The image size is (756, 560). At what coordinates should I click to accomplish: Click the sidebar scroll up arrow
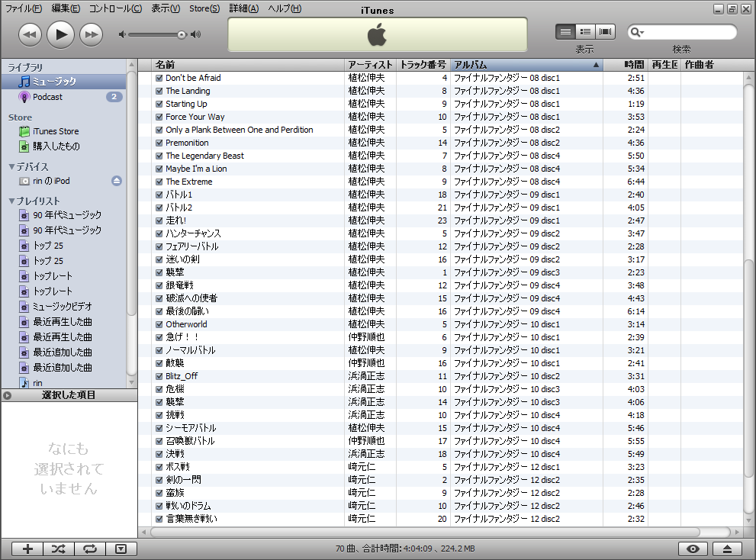tap(132, 65)
